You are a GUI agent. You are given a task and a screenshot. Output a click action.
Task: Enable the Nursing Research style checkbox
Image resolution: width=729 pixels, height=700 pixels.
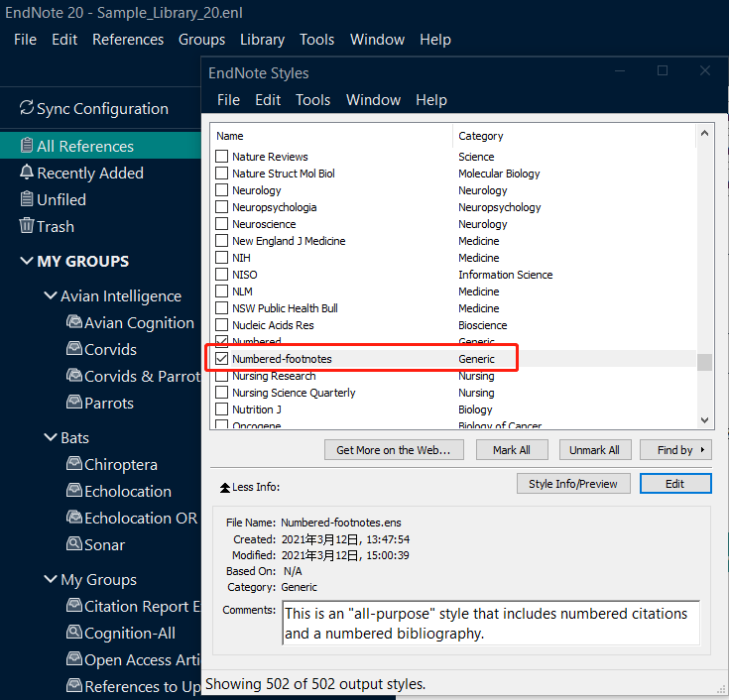click(222, 376)
